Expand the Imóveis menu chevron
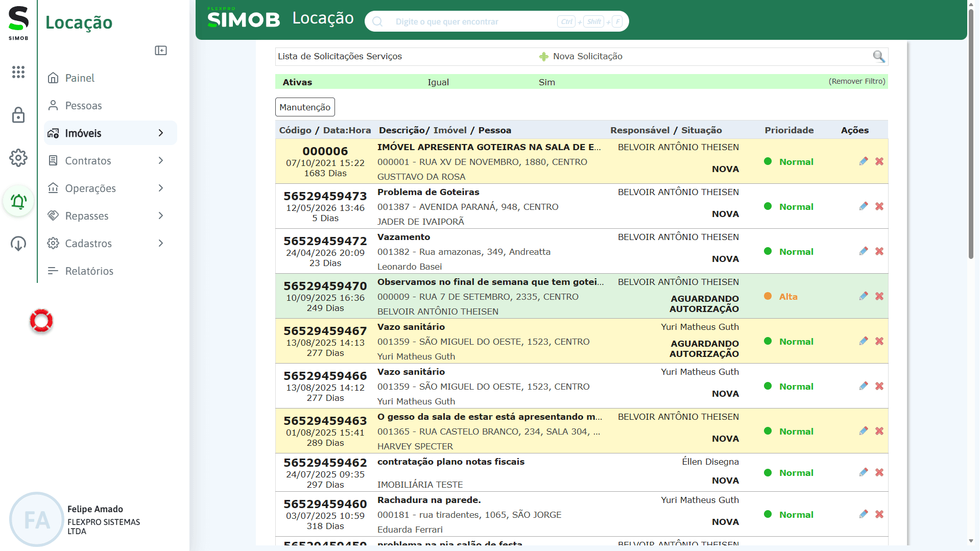This screenshot has height=551, width=980. 161,133
